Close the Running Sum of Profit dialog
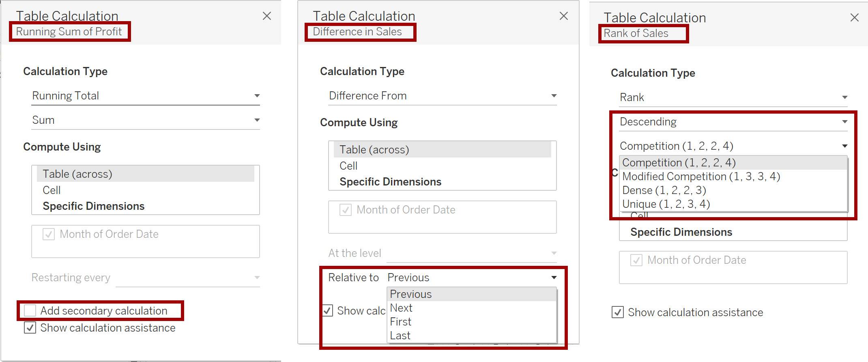 (266, 16)
